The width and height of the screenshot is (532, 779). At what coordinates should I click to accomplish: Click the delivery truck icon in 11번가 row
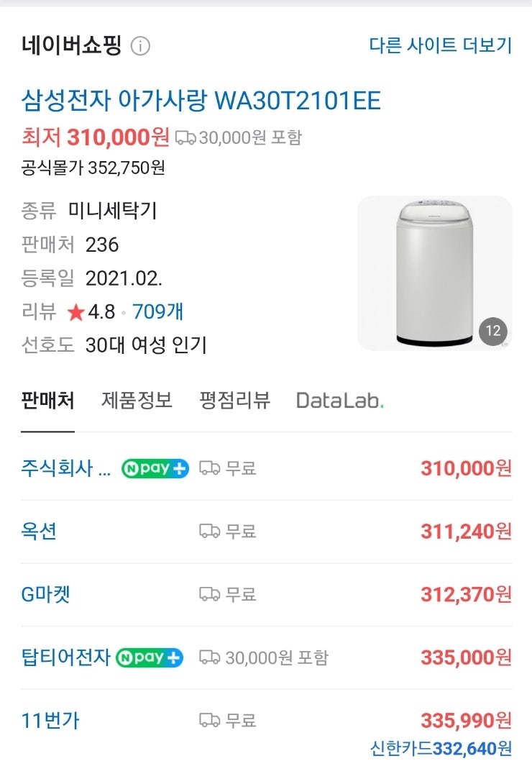(209, 720)
